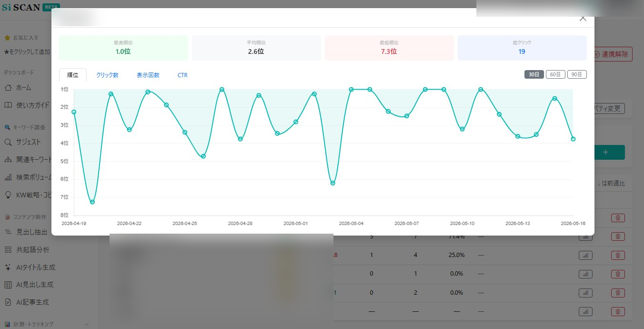The height and width of the screenshot is (329, 644).
Task: Open chart icon in 0.0% row with 2 impressions
Action: coord(585,292)
